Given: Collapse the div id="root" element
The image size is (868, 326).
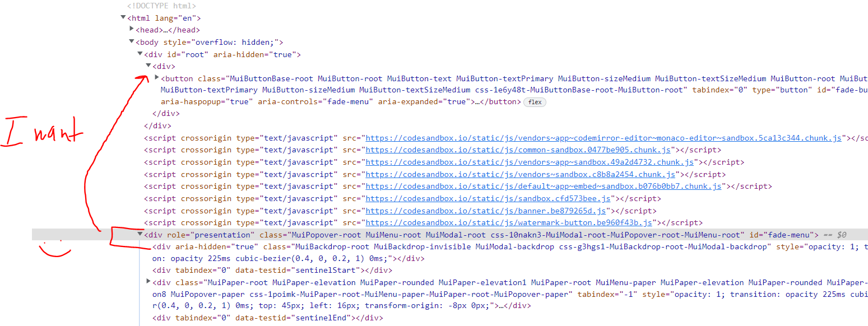Looking at the screenshot, I should point(140,54).
